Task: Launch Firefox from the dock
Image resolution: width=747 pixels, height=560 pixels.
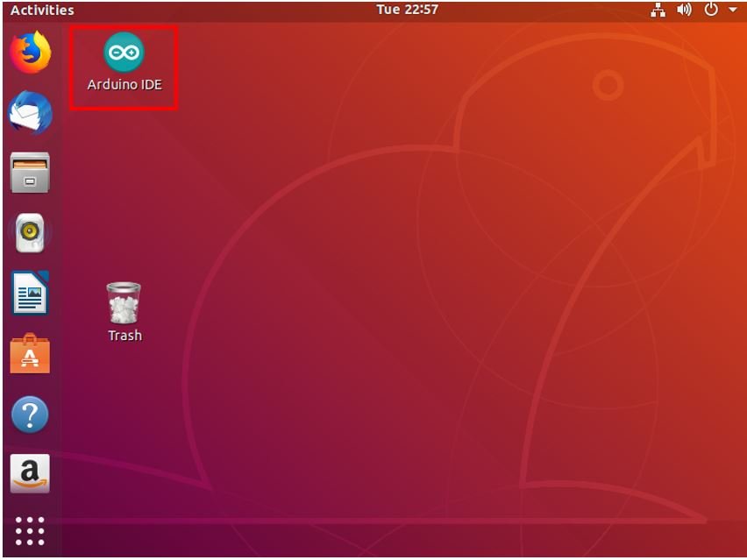Action: point(30,53)
